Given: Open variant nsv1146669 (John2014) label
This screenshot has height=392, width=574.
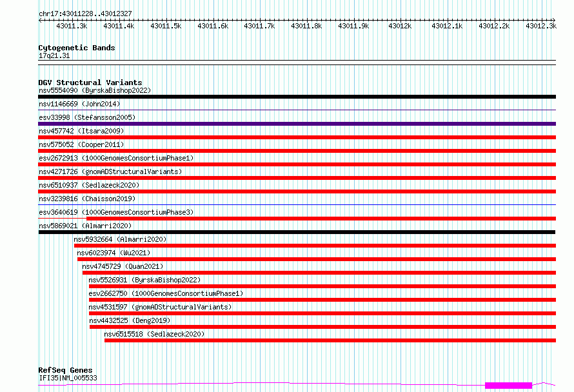Looking at the screenshot, I should tap(79, 104).
